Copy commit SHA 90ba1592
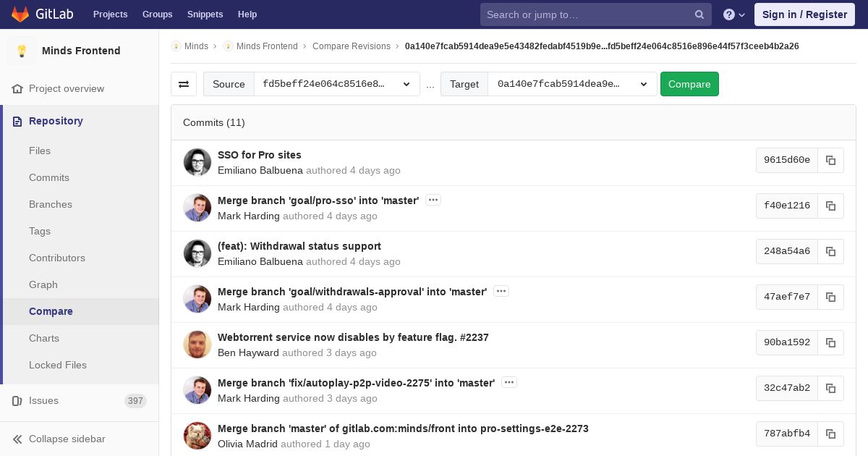868x456 pixels. click(x=830, y=342)
